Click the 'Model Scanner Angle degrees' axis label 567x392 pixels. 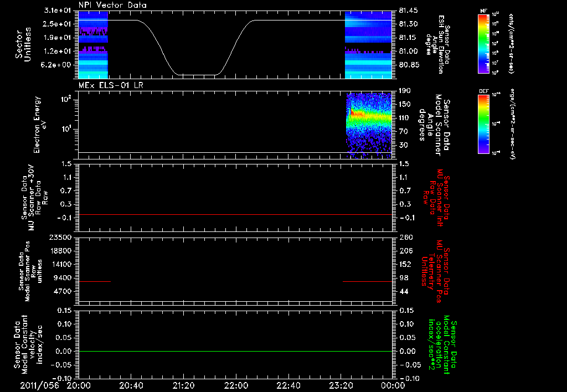(x=434, y=125)
